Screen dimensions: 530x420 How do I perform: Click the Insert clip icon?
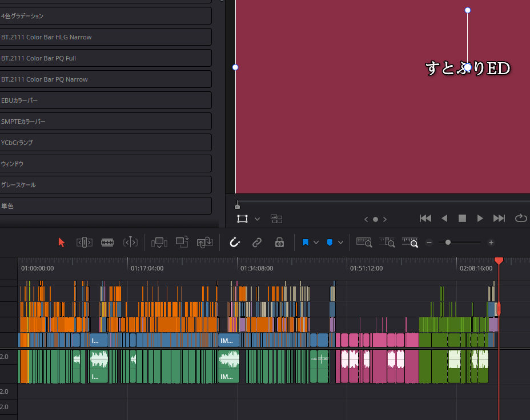159,243
